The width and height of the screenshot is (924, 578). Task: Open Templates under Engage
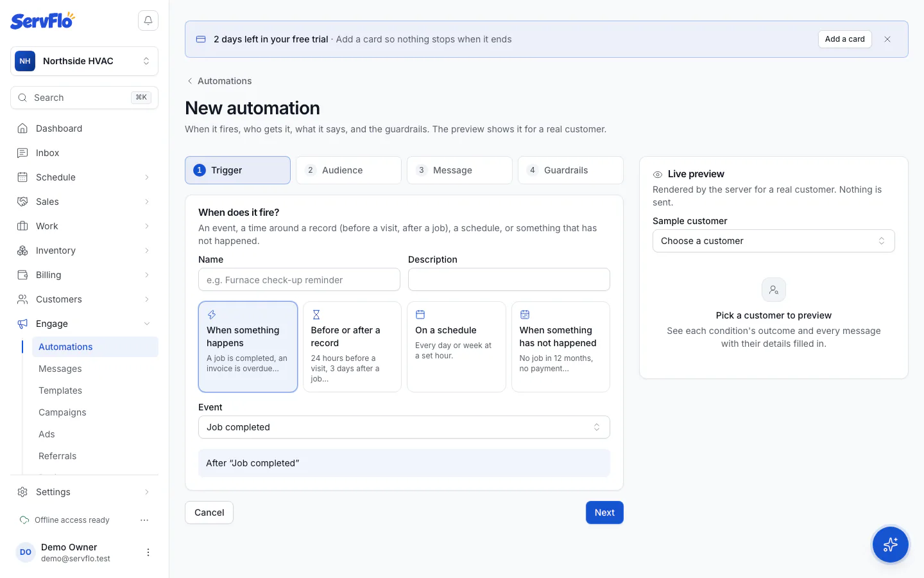95,390
